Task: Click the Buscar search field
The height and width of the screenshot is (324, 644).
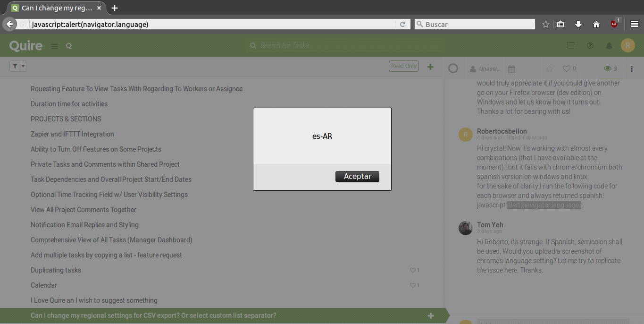Action: coord(475,24)
